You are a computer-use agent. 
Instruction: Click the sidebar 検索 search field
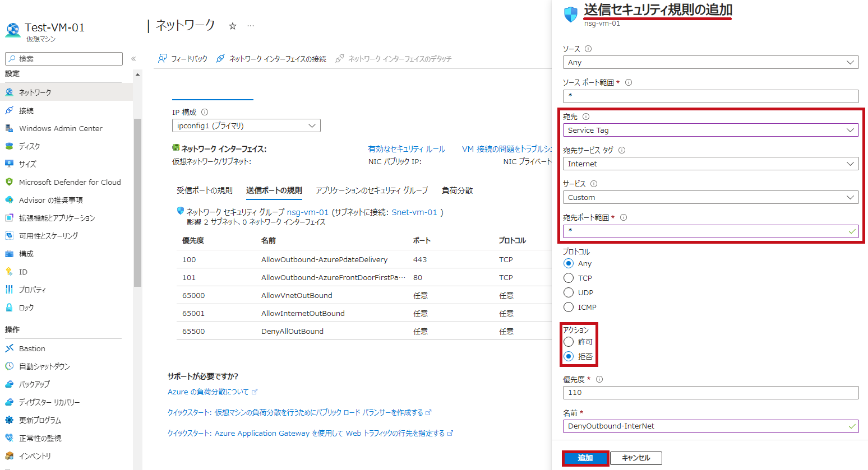[x=64, y=59]
